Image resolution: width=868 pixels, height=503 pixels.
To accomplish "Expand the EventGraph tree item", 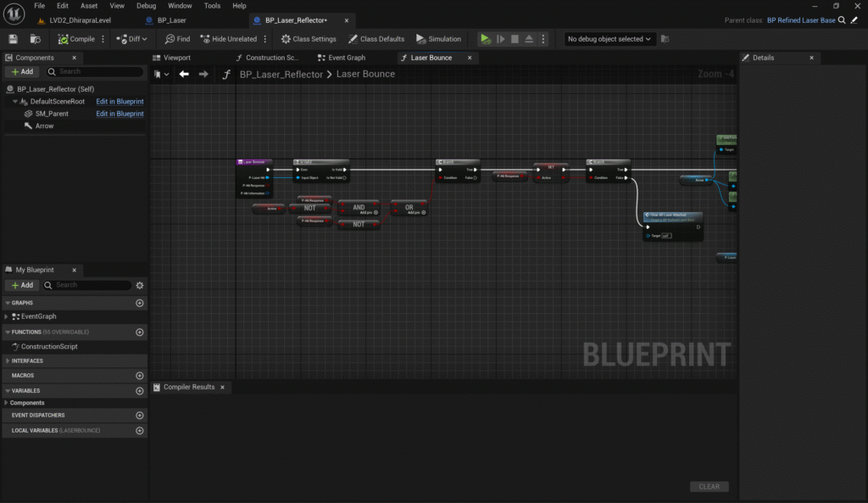I will [6, 317].
